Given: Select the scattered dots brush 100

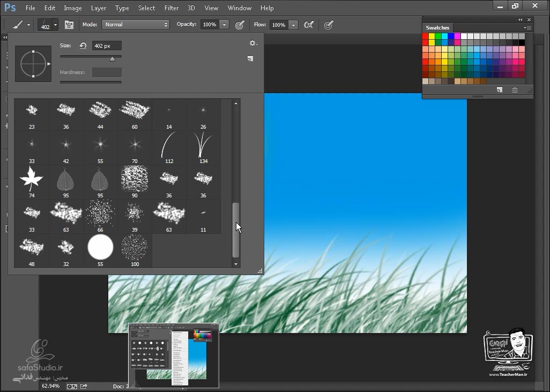Looking at the screenshot, I should click(x=135, y=250).
